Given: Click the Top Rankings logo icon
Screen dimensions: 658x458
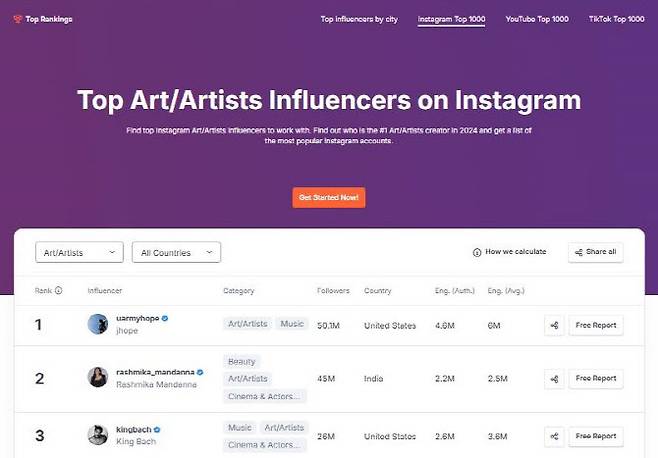Looking at the screenshot, I should (x=18, y=19).
